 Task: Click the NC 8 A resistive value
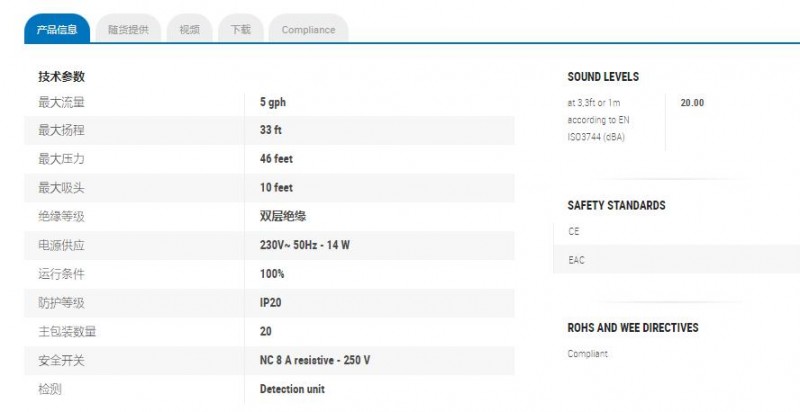click(315, 360)
